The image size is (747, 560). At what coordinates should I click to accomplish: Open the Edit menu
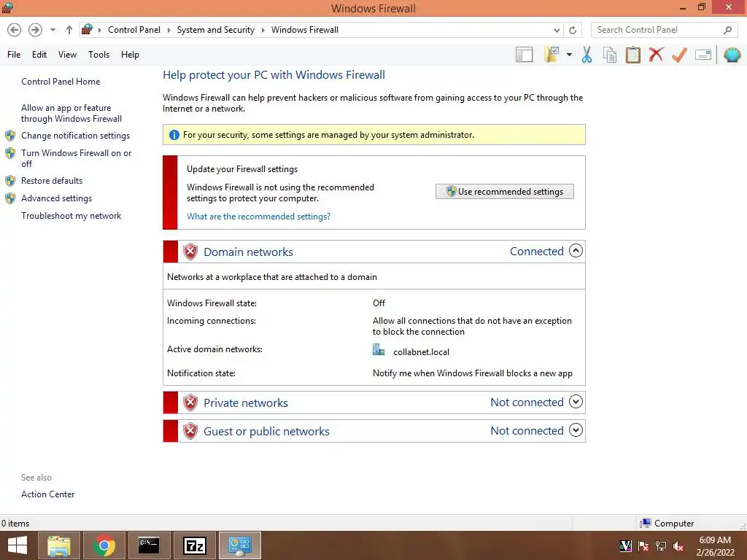39,54
